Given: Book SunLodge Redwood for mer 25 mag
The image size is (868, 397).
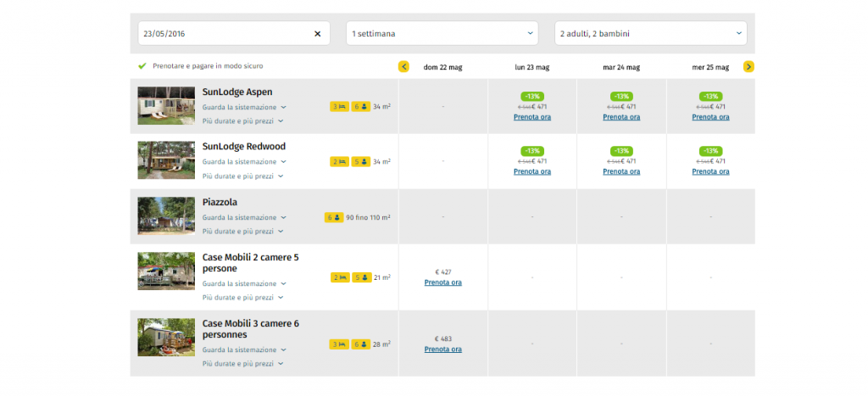Looking at the screenshot, I should [x=710, y=171].
